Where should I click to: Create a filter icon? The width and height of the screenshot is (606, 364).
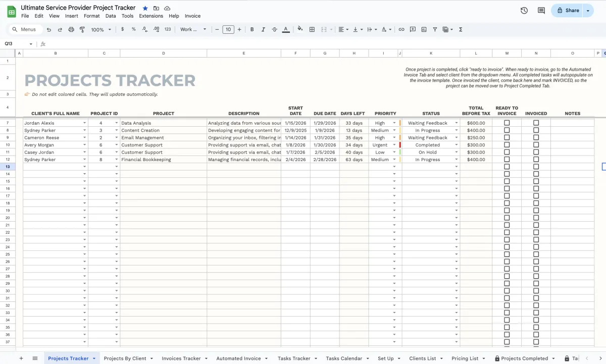435,29
